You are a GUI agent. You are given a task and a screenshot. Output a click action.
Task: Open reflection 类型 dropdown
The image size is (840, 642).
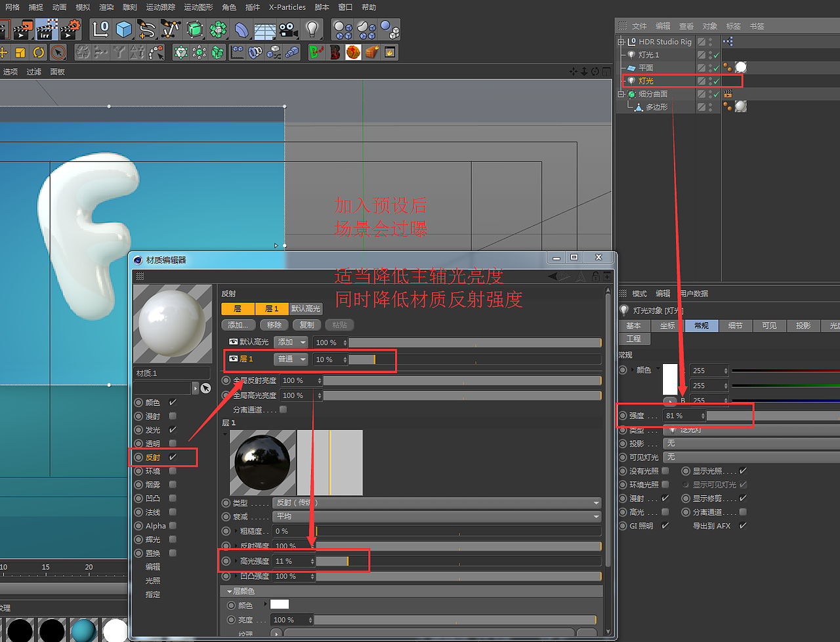coord(436,502)
